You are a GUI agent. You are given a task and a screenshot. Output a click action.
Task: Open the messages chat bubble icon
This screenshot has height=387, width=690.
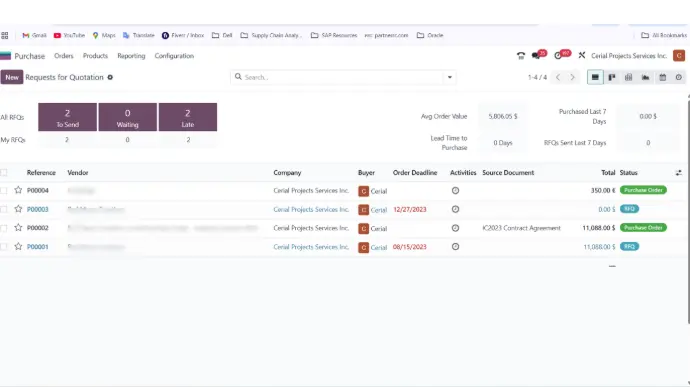pos(536,56)
